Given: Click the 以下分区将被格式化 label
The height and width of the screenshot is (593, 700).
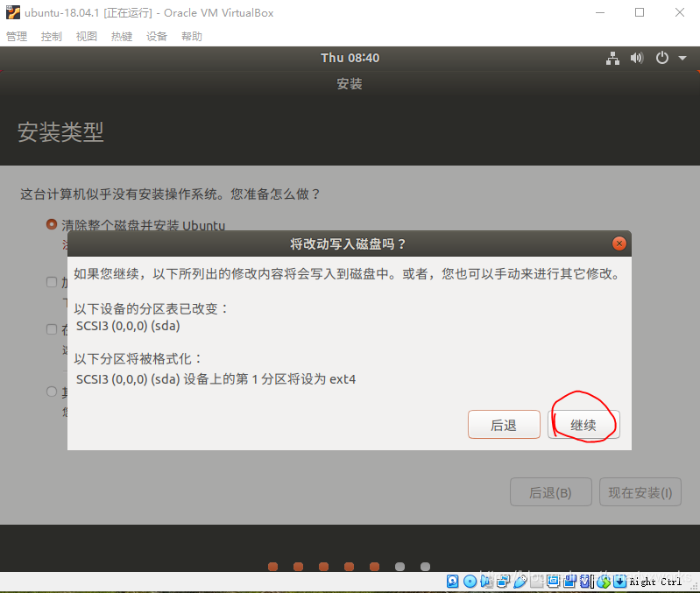Looking at the screenshot, I should [138, 359].
